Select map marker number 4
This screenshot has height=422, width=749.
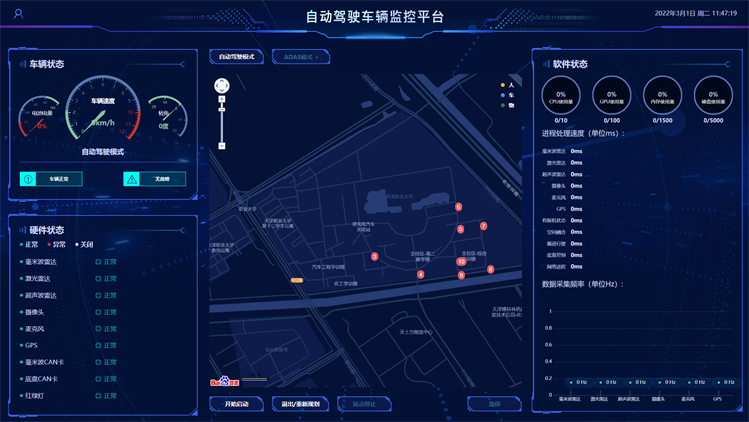[420, 274]
